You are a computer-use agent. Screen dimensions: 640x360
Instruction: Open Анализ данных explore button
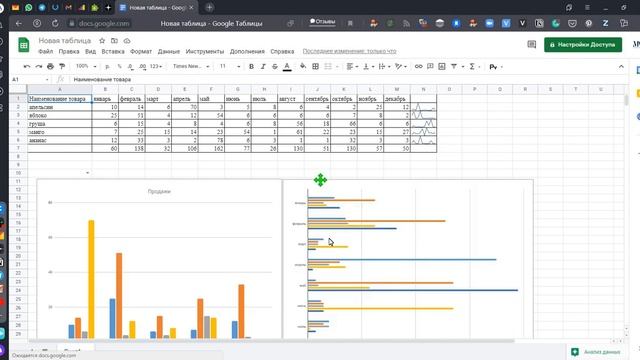click(597, 352)
